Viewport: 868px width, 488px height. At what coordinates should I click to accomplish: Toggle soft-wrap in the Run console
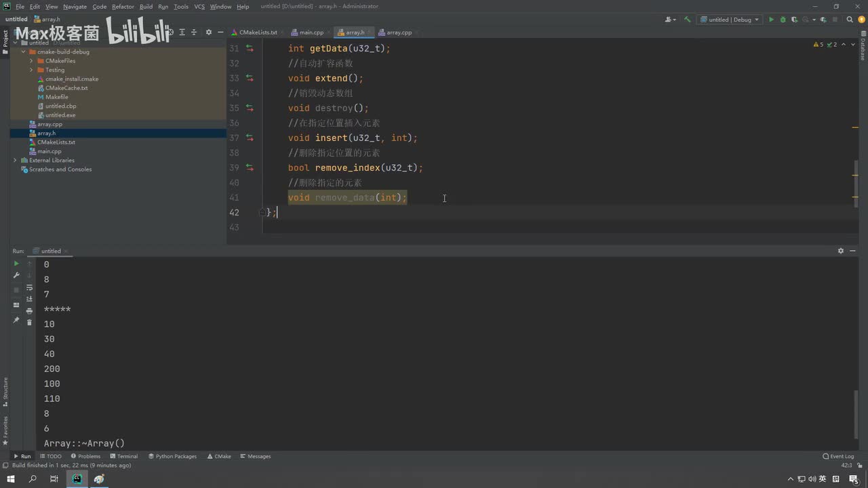(x=29, y=287)
